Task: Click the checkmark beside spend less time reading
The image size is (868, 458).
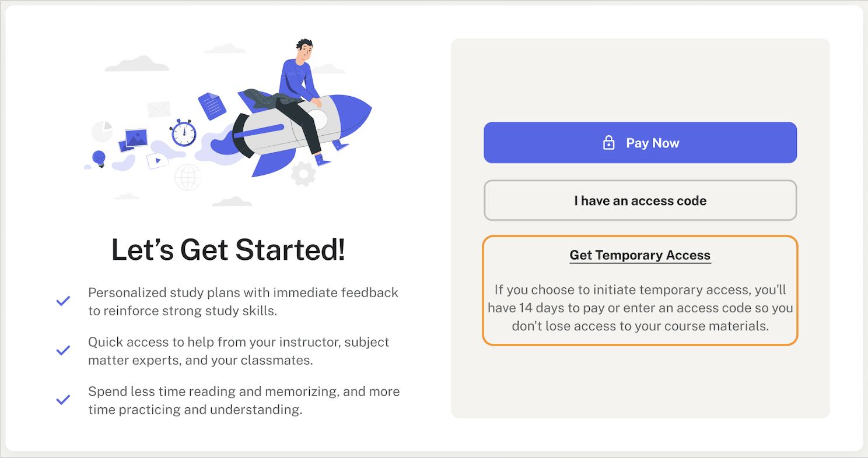Action: pos(64,400)
